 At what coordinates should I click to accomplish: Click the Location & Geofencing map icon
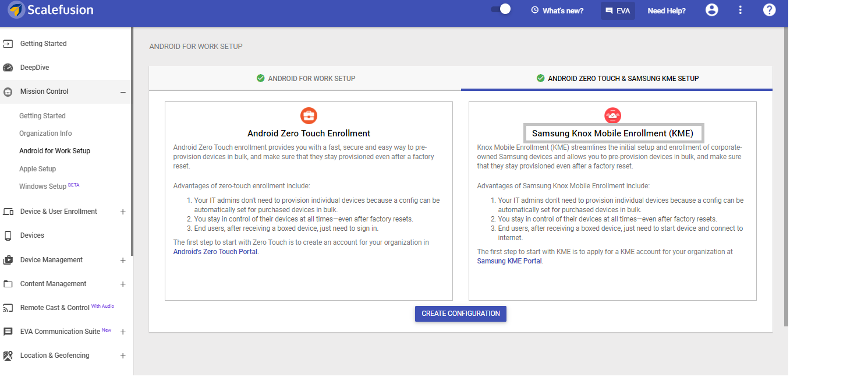(8, 356)
